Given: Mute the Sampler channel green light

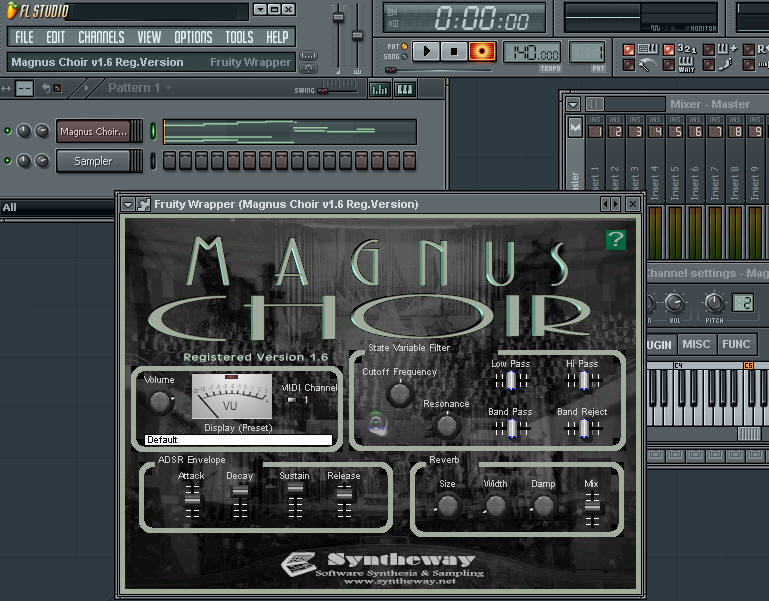Looking at the screenshot, I should 7,160.
